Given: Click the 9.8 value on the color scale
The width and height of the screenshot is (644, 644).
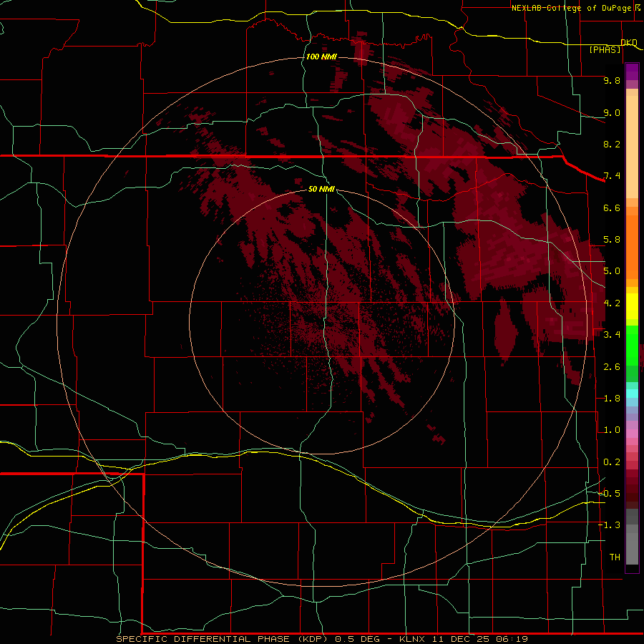Looking at the screenshot, I should (612, 80).
